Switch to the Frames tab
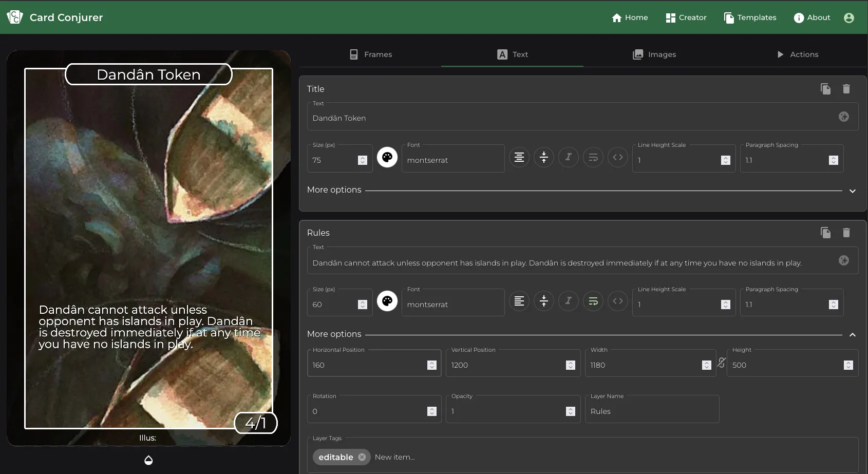868x474 pixels. pos(370,54)
